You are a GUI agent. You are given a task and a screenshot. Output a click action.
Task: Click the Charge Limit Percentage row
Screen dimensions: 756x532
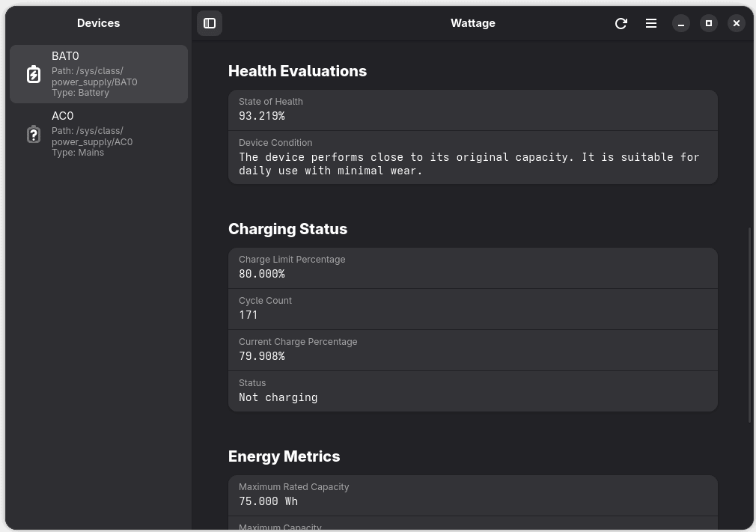click(472, 268)
